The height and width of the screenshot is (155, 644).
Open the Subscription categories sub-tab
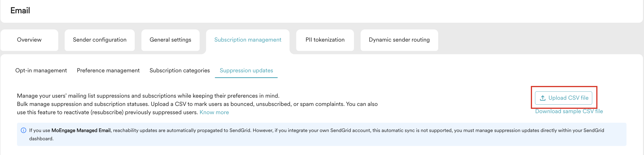pos(180,70)
